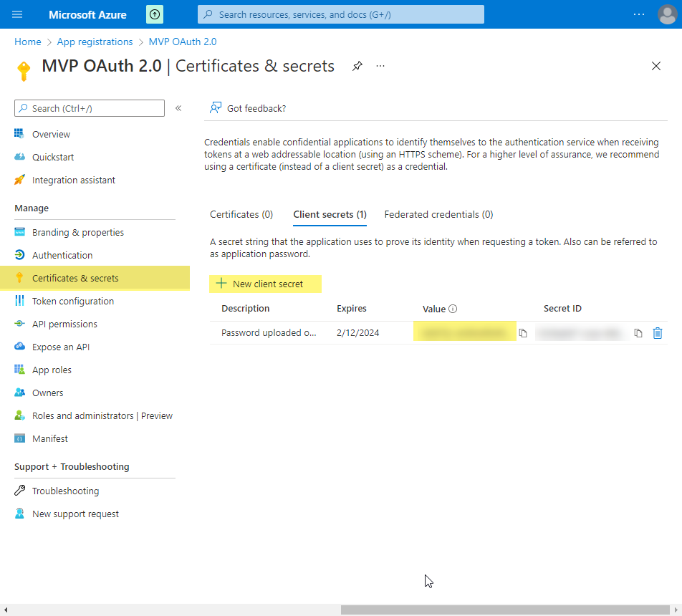Click the App roles icon
Image resolution: width=682 pixels, height=616 pixels.
coord(19,370)
